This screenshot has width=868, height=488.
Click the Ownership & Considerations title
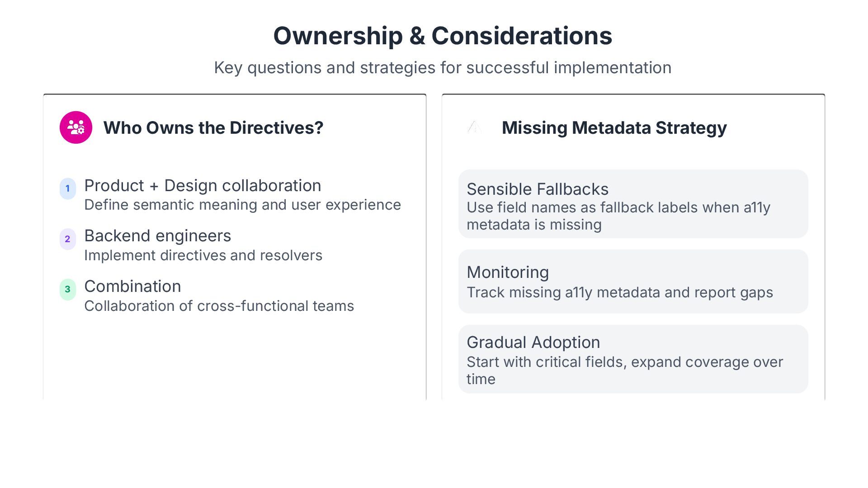tap(443, 36)
